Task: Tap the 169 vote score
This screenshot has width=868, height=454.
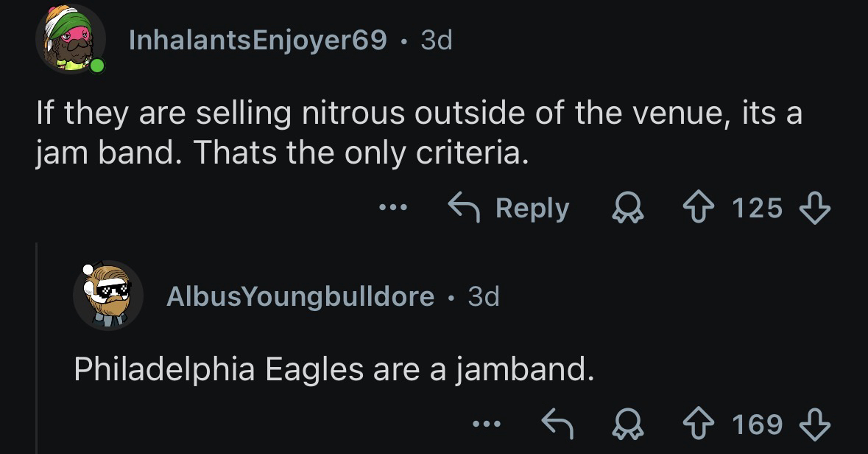Action: coord(758,424)
